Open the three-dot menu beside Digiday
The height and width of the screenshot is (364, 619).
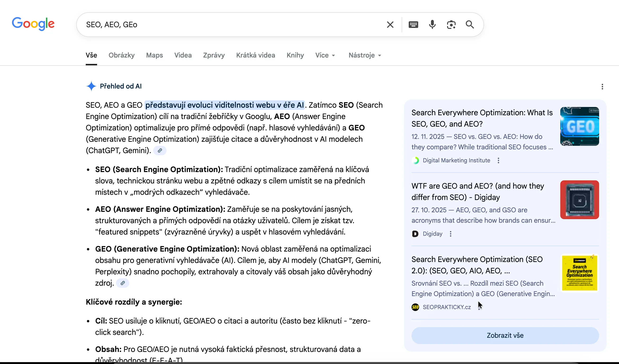pyautogui.click(x=451, y=234)
